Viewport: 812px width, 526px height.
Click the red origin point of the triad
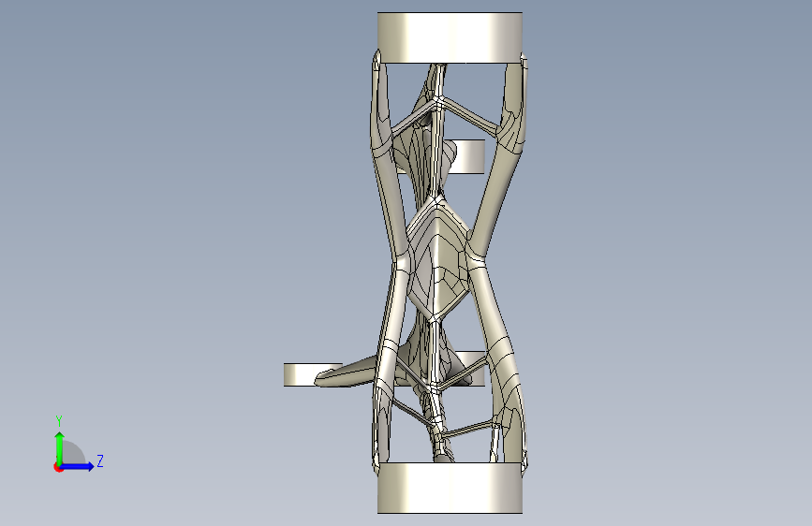[58, 468]
